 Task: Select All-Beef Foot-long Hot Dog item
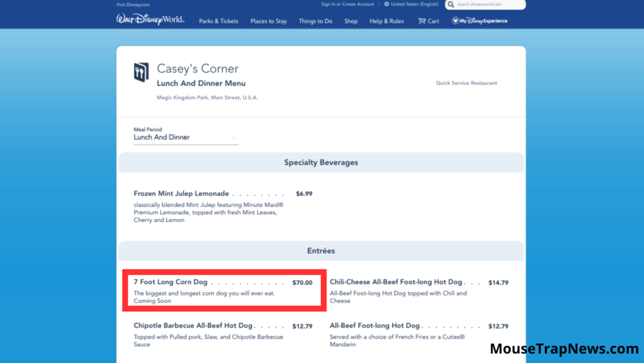click(x=374, y=325)
